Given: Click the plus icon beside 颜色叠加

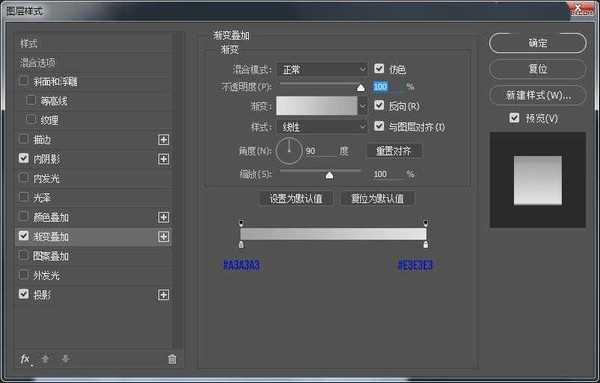Looking at the screenshot, I should 163,217.
